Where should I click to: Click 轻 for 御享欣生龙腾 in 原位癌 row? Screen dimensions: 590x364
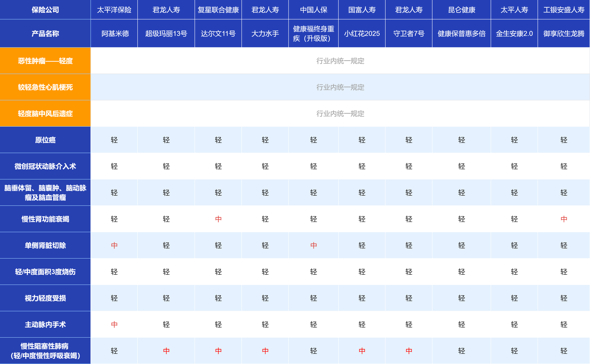click(564, 140)
